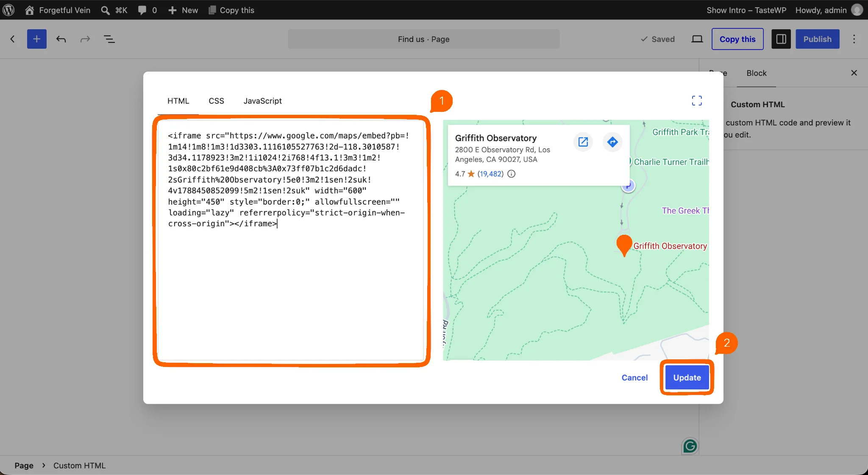This screenshot has width=868, height=475.
Task: Click the blue directions diamond icon
Action: point(612,142)
